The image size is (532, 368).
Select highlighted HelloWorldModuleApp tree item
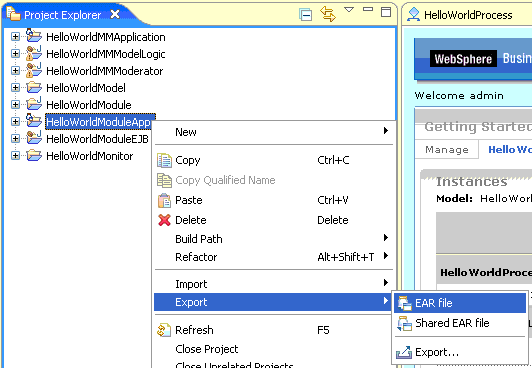click(x=100, y=122)
